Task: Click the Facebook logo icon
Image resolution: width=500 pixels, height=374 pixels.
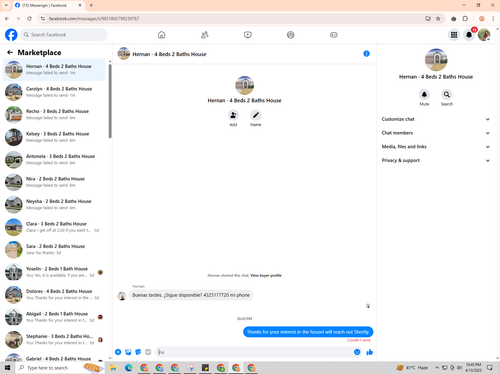Action: (x=11, y=35)
